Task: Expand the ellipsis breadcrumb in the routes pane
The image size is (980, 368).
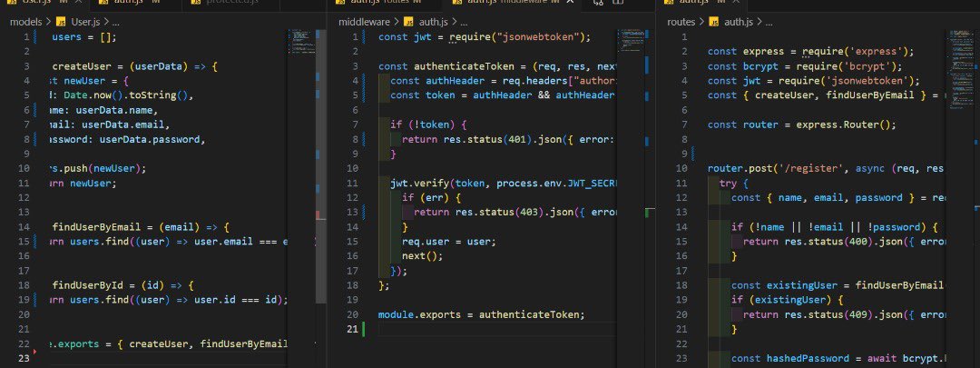Action: [769, 22]
